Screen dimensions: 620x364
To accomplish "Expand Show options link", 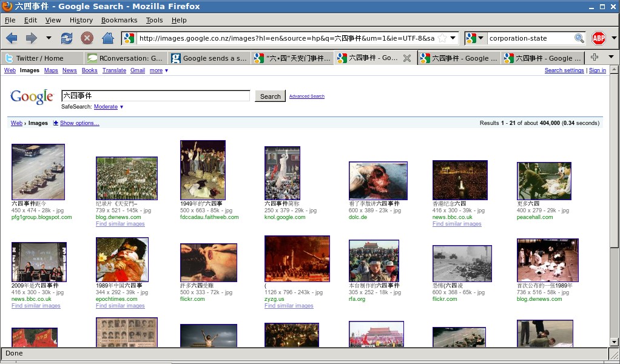I will coord(79,123).
